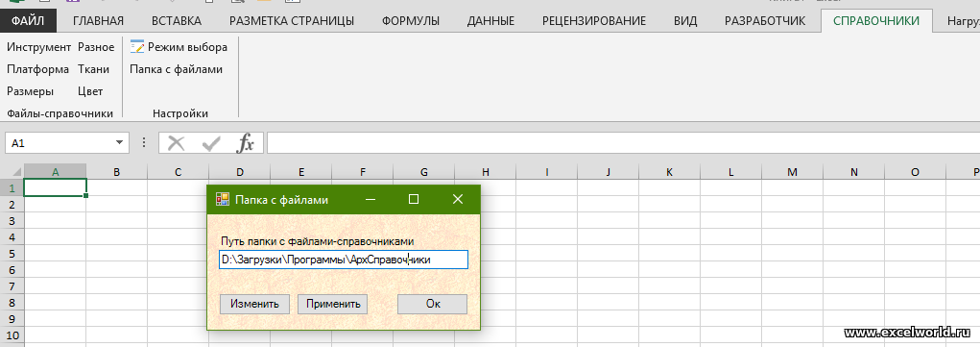Click the formula bar options dots handle
This screenshot has height=347, width=980.
[x=144, y=143]
